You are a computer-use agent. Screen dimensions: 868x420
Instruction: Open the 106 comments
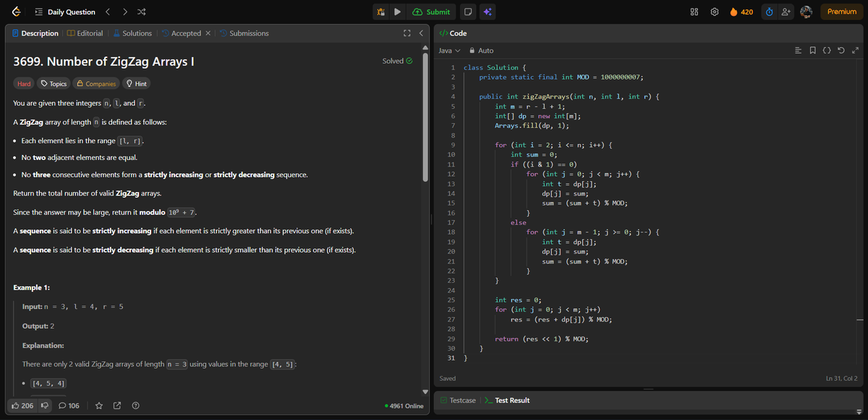[x=69, y=406]
